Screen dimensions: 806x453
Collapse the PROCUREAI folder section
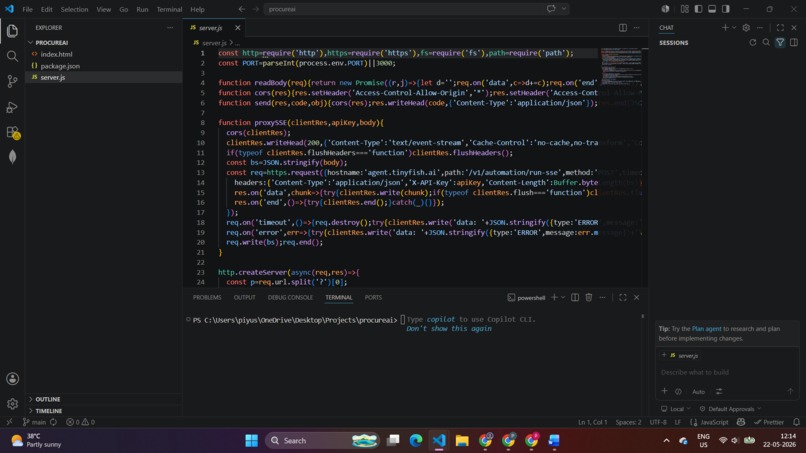point(51,43)
